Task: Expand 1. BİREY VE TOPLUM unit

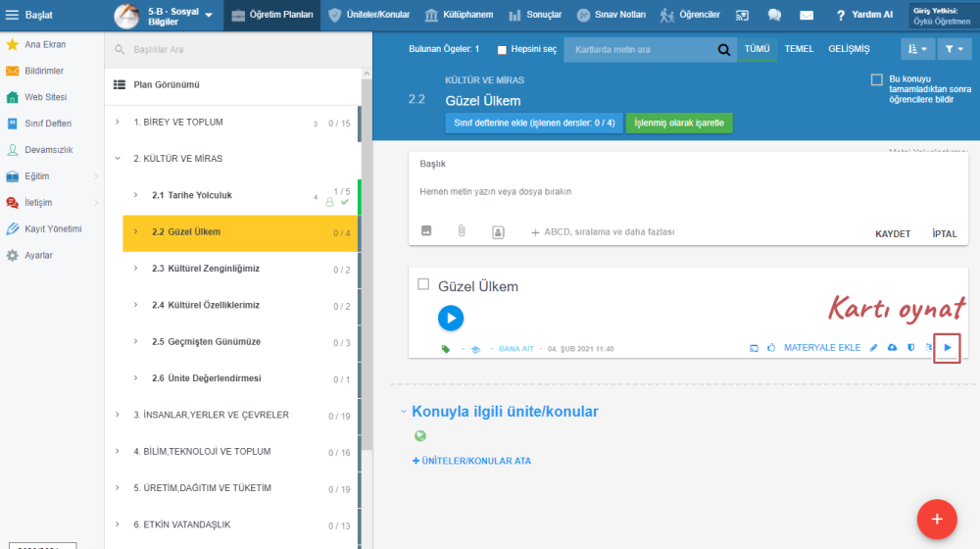Action: (118, 122)
